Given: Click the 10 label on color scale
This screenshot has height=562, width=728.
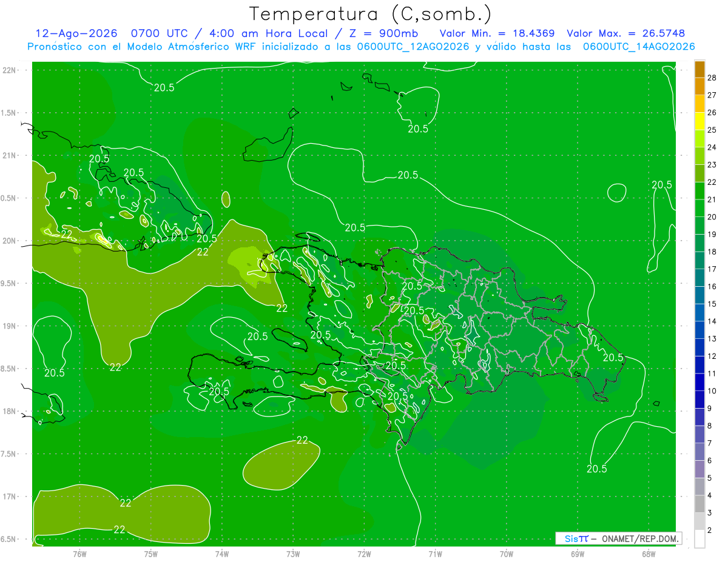Looking at the screenshot, I should 712,391.
